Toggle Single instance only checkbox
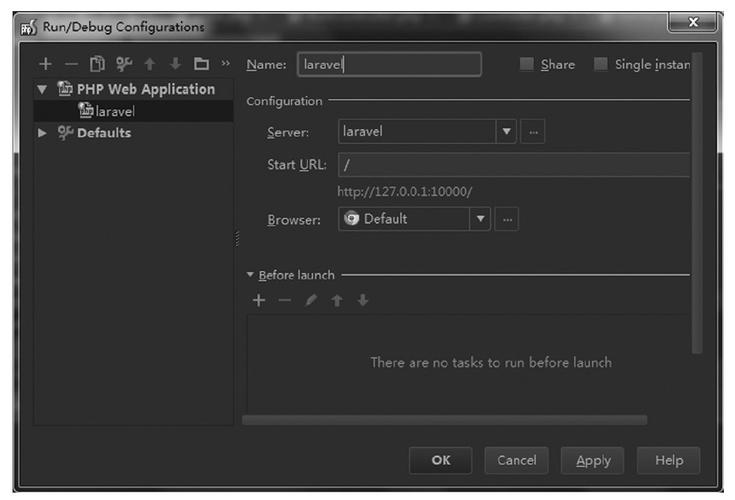Image resolution: width=735 pixels, height=500 pixels. point(601,64)
